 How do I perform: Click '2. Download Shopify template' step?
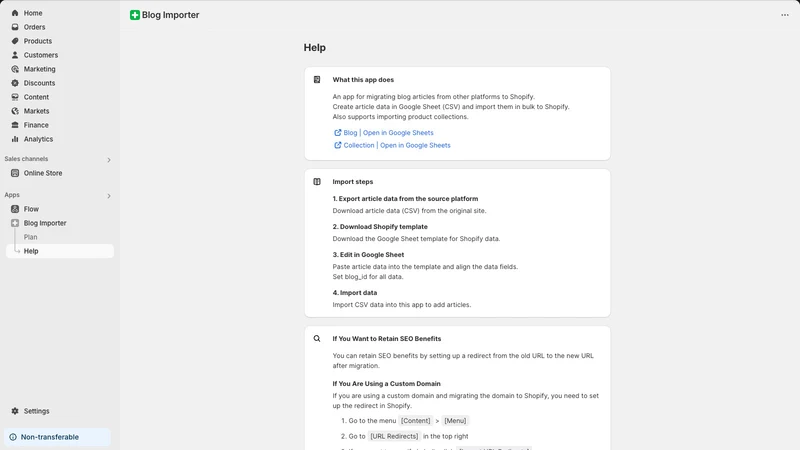point(380,227)
